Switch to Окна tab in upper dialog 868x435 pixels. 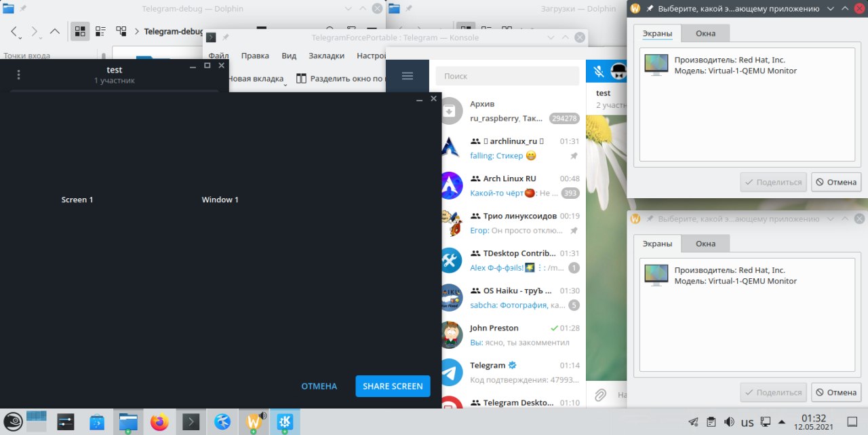click(x=705, y=33)
